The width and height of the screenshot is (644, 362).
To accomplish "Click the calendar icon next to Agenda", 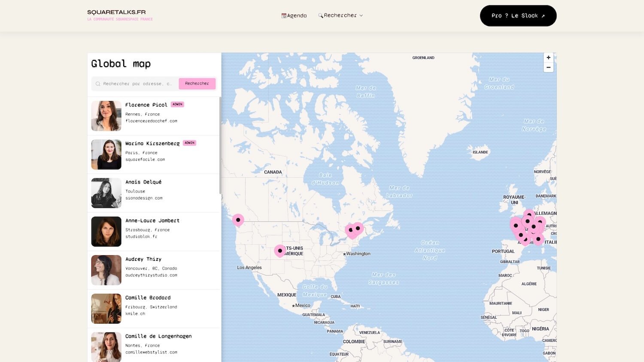I will pyautogui.click(x=283, y=15).
